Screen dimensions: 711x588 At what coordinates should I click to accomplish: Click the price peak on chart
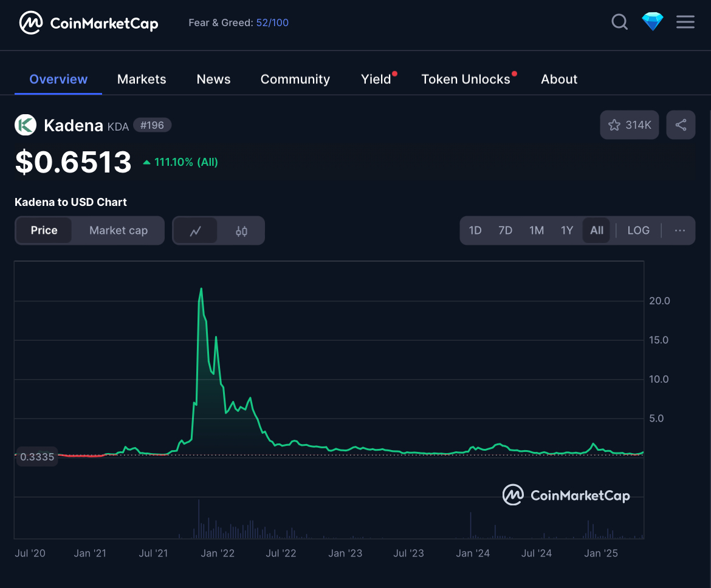pos(201,289)
